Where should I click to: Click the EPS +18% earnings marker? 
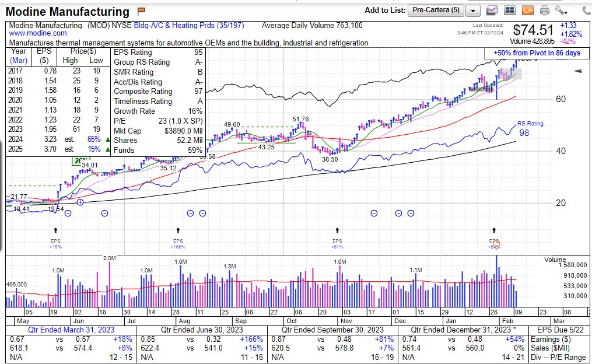(x=55, y=244)
